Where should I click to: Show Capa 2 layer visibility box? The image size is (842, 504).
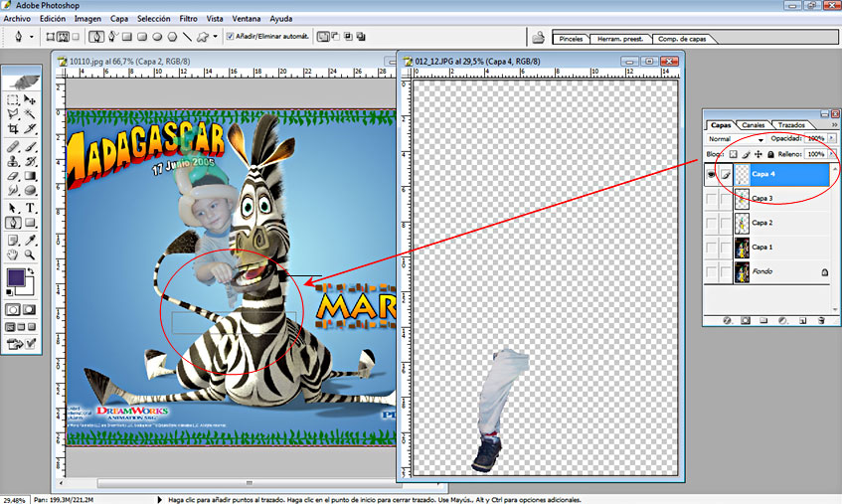(x=711, y=223)
